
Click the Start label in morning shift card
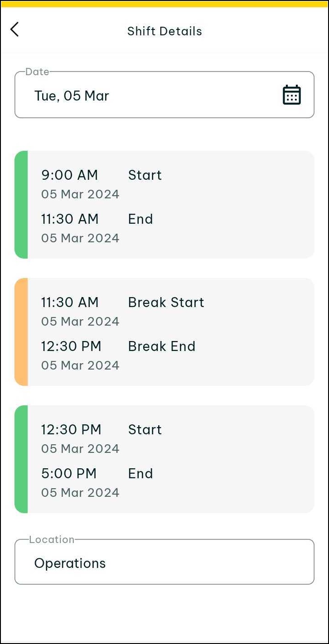(x=145, y=175)
